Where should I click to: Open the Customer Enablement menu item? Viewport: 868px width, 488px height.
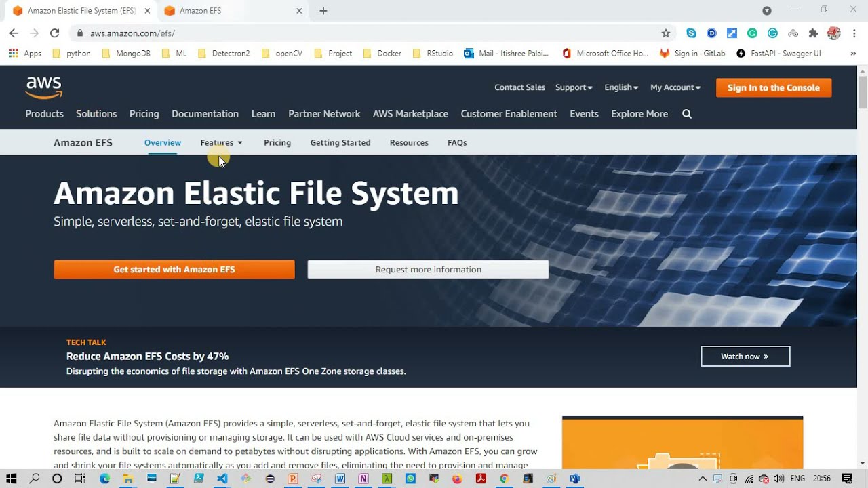(509, 114)
